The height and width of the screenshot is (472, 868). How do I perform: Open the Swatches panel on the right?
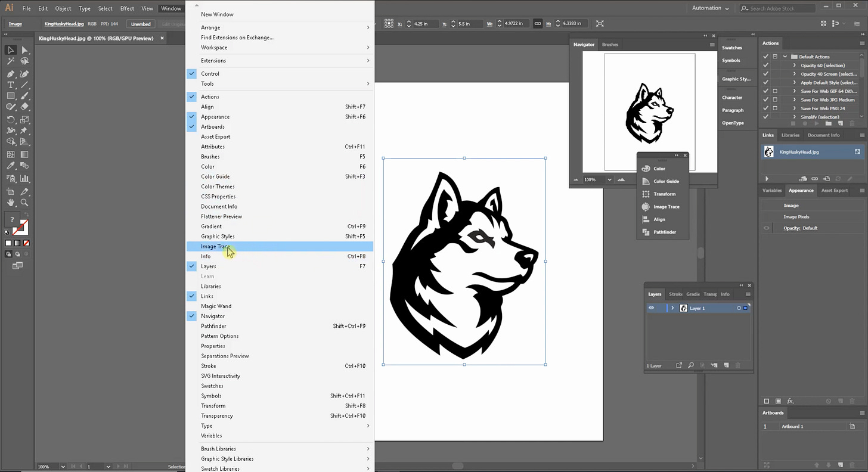pos(733,48)
